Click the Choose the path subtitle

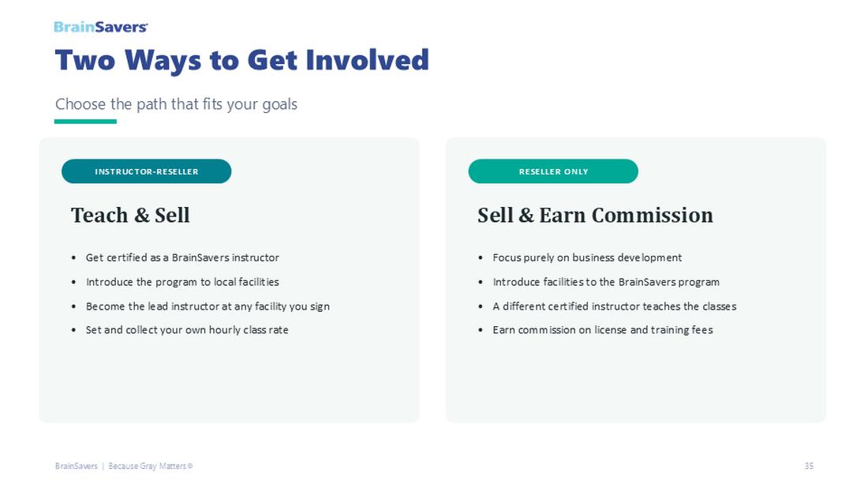(x=176, y=104)
